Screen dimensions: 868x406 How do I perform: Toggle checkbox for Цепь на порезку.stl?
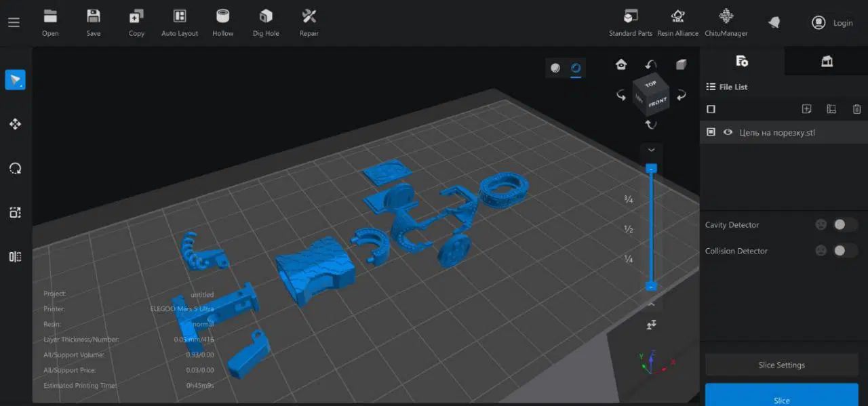click(711, 132)
